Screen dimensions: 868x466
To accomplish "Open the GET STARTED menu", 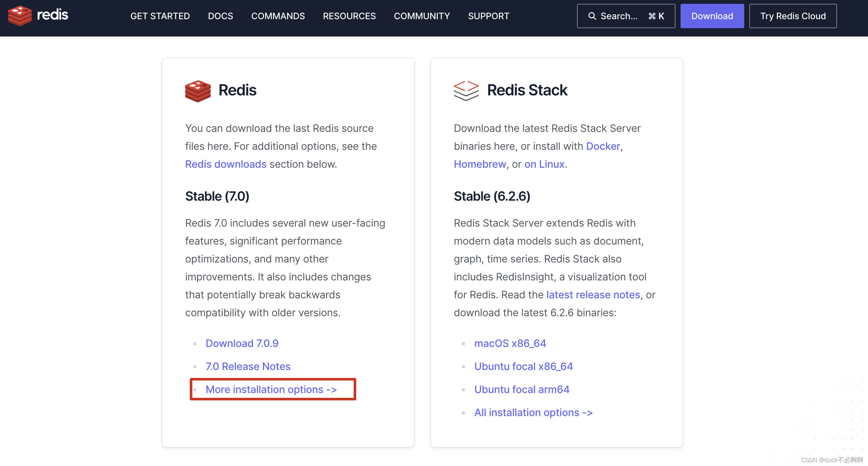I will (x=160, y=16).
